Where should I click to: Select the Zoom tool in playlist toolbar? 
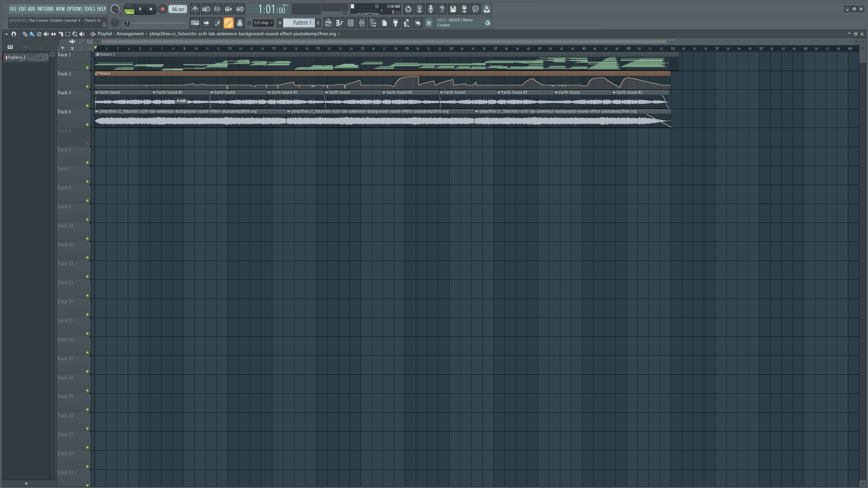pos(75,34)
